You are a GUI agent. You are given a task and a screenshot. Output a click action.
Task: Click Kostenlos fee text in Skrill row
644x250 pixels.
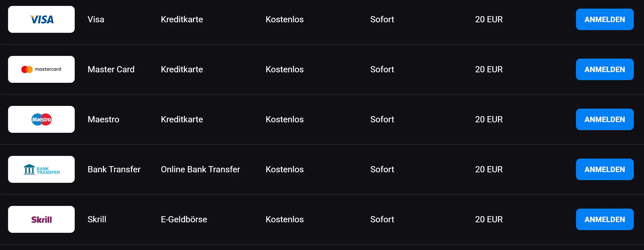coord(284,219)
